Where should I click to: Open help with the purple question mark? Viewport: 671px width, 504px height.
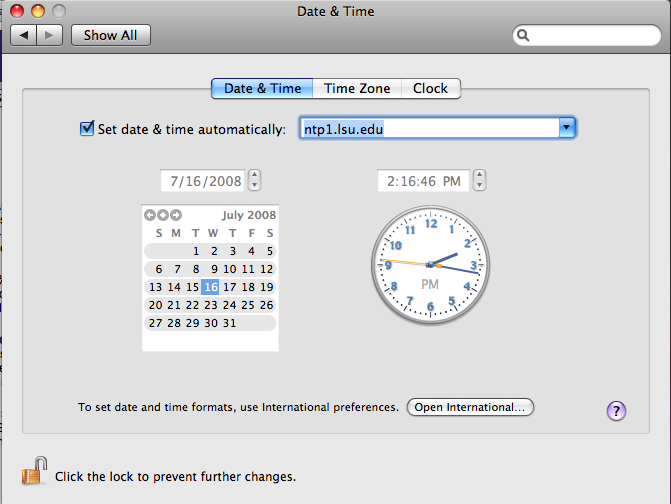pyautogui.click(x=616, y=411)
